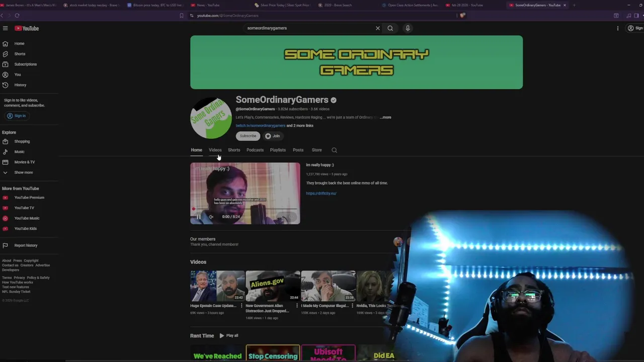Switch to the Playlists tab

pos(278,150)
